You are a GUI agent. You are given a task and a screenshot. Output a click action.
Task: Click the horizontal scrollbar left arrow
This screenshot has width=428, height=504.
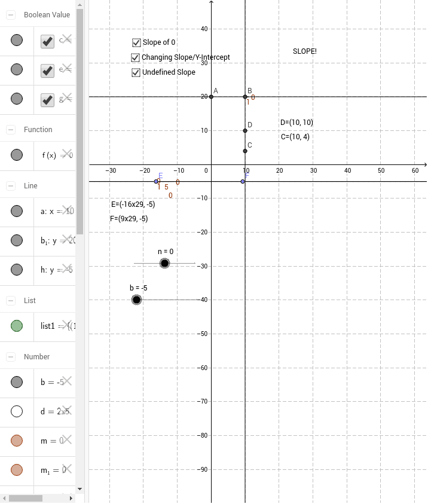[x=4, y=498]
